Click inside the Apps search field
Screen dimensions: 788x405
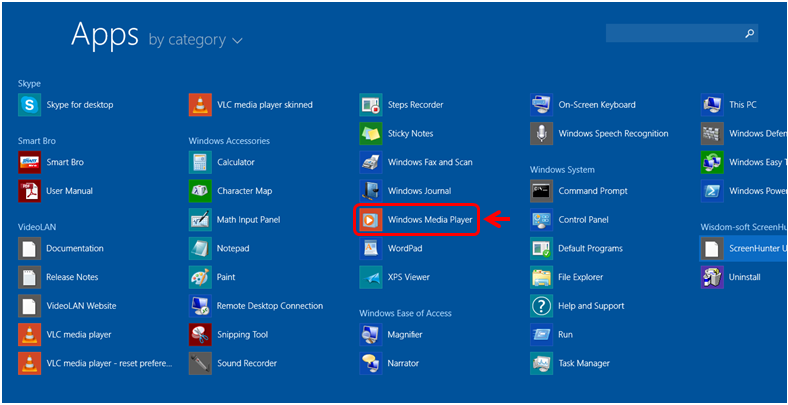(x=672, y=34)
